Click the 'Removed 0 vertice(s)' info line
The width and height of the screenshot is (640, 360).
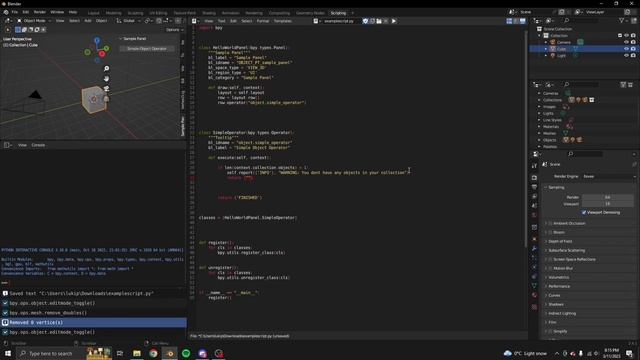tap(93, 322)
